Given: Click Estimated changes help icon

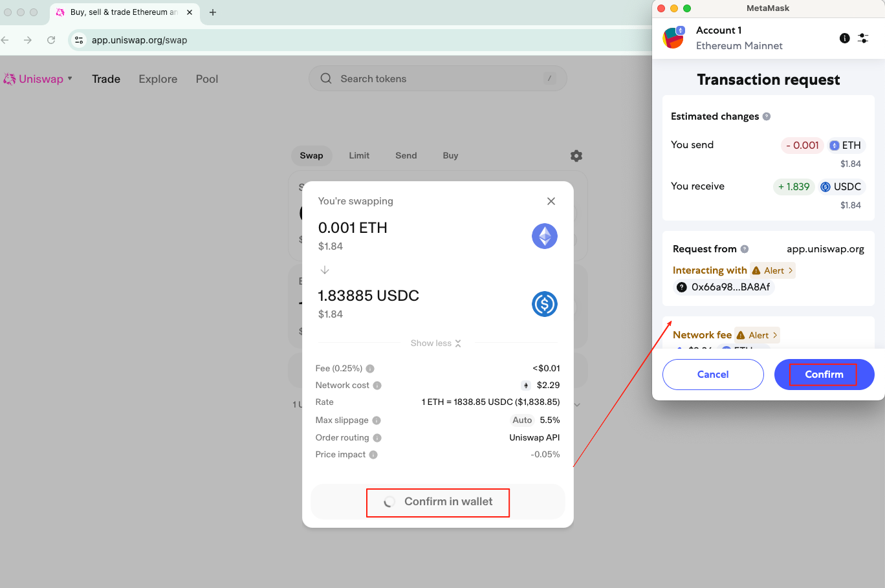Looking at the screenshot, I should coord(767,116).
